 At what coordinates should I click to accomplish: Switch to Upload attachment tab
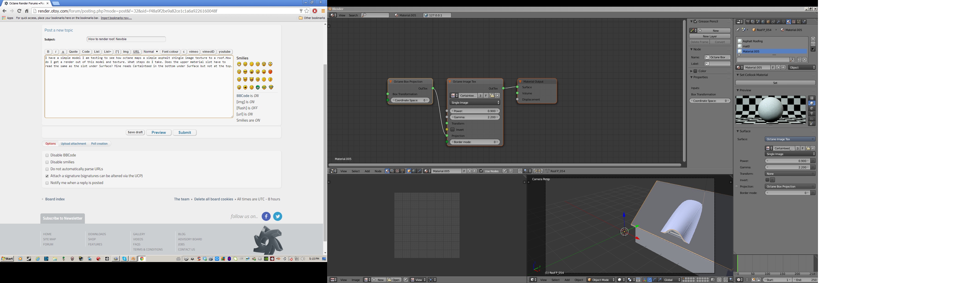(x=73, y=144)
